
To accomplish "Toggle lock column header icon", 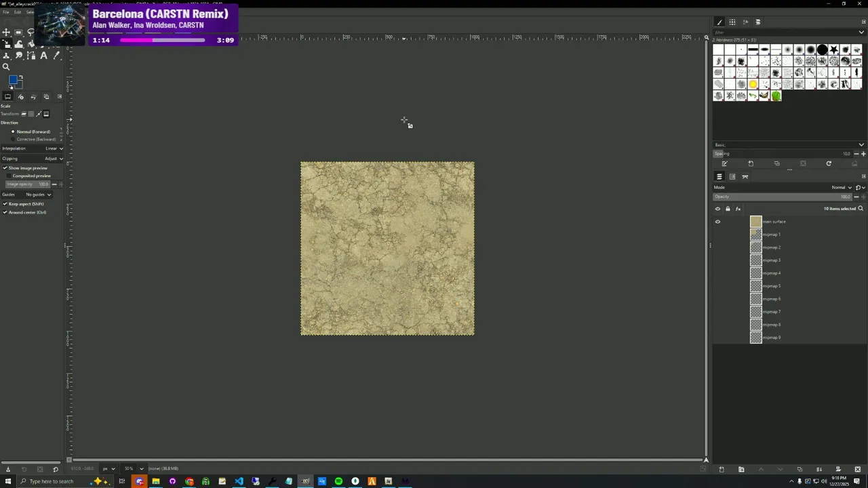I will point(728,209).
